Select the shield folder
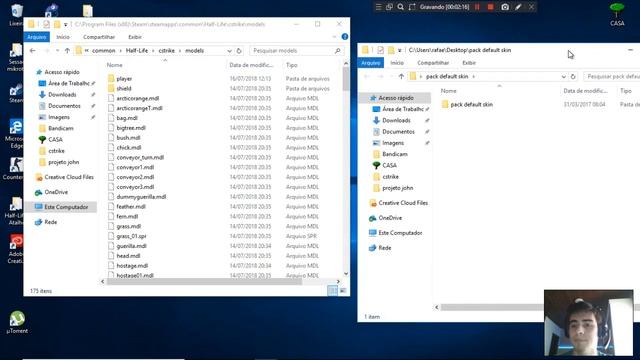Image resolution: width=640 pixels, height=360 pixels. 124,89
